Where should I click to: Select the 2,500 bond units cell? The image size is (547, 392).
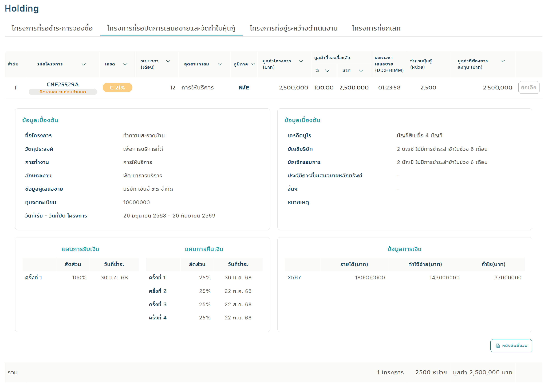click(x=428, y=88)
